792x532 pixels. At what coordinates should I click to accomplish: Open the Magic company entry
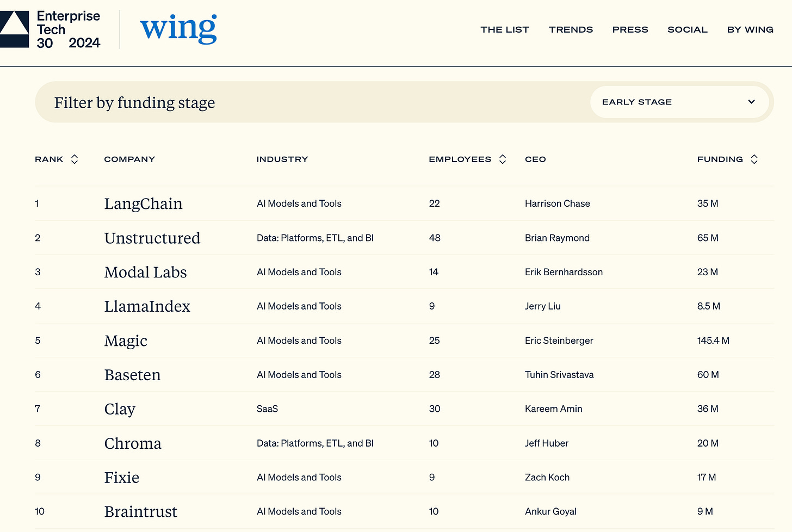click(126, 341)
